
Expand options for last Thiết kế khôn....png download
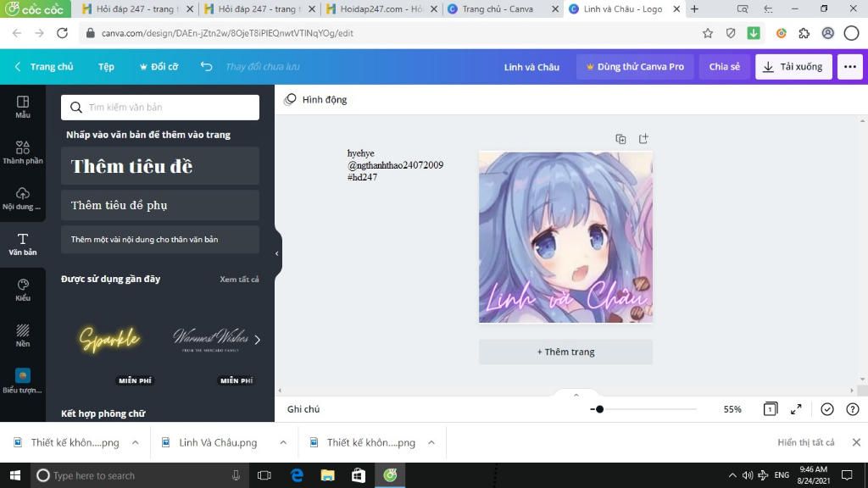(431, 442)
